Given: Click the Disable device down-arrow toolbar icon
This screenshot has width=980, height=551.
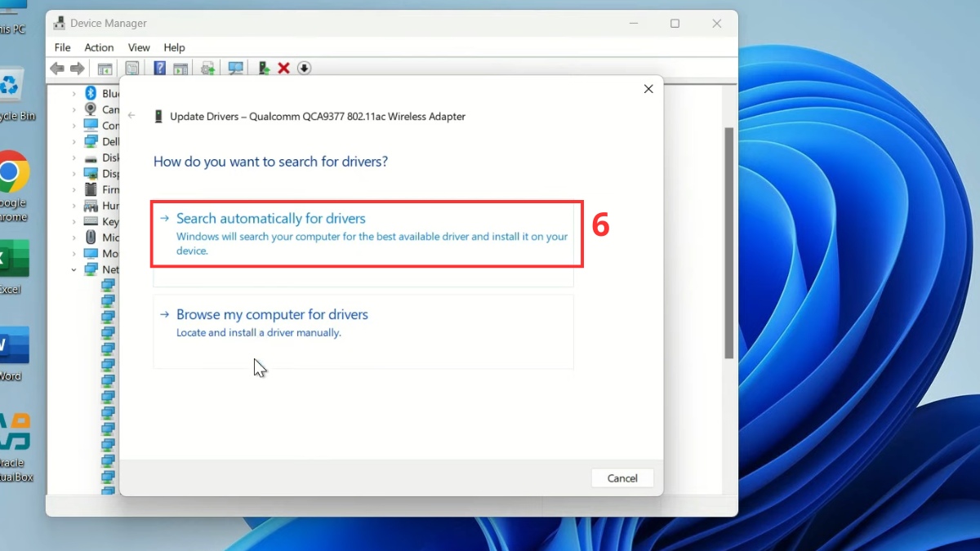Looking at the screenshot, I should 304,69.
